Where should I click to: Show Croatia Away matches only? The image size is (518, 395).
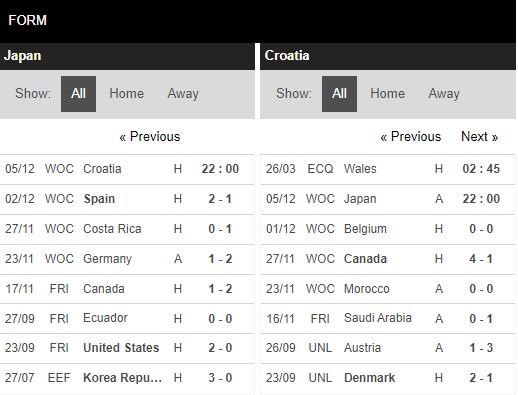coord(444,94)
